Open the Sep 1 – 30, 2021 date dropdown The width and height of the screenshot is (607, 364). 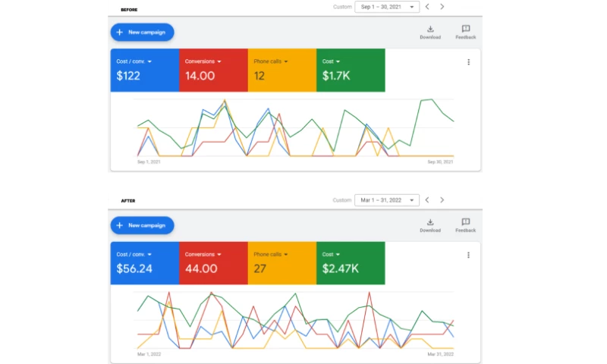tap(387, 7)
